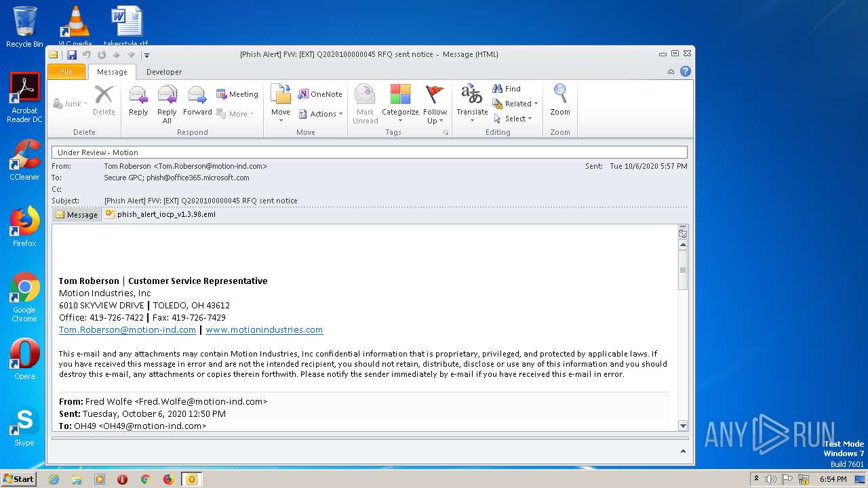Open Acrobat Reader DC desktop shortcut
Image resolution: width=868 pixels, height=488 pixels.
(24, 98)
